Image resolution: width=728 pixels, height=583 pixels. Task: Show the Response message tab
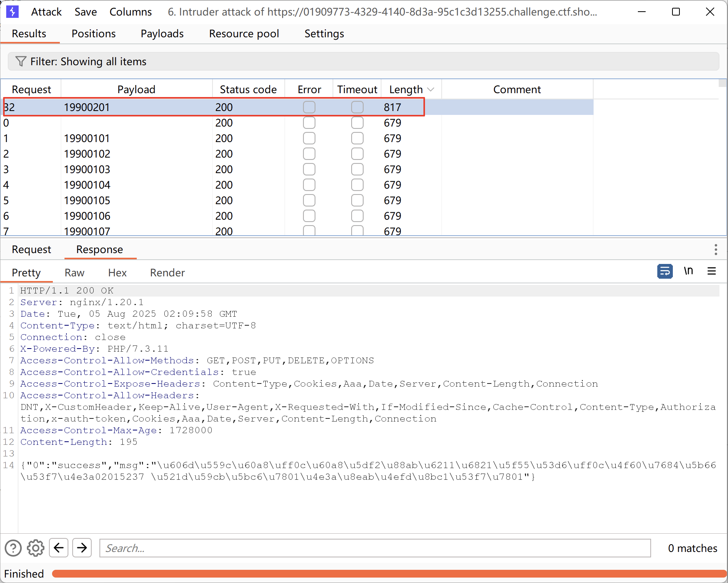click(x=100, y=250)
